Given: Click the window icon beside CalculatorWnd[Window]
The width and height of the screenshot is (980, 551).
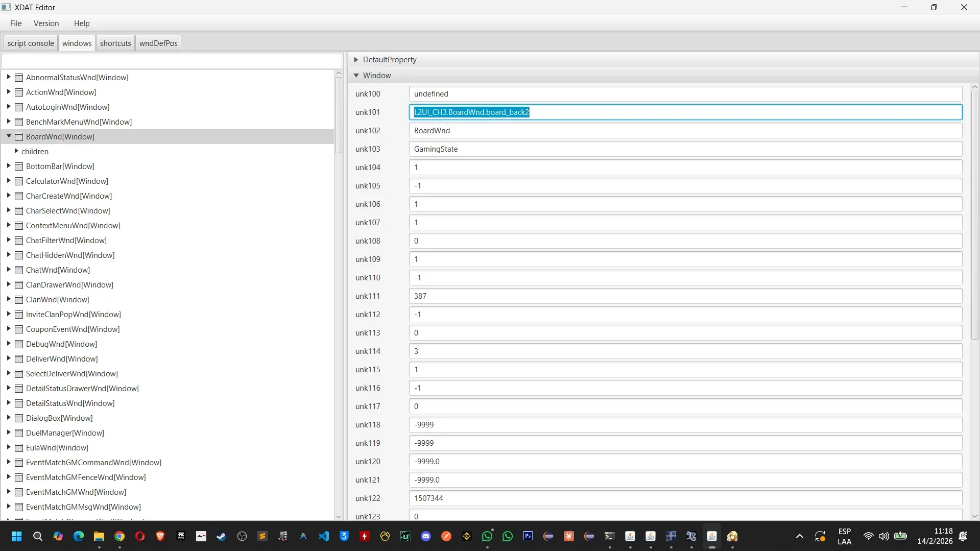Looking at the screenshot, I should coord(19,181).
